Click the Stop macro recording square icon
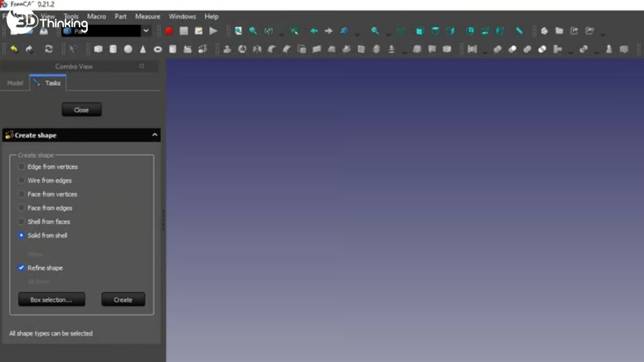The height and width of the screenshot is (362, 644). click(184, 31)
